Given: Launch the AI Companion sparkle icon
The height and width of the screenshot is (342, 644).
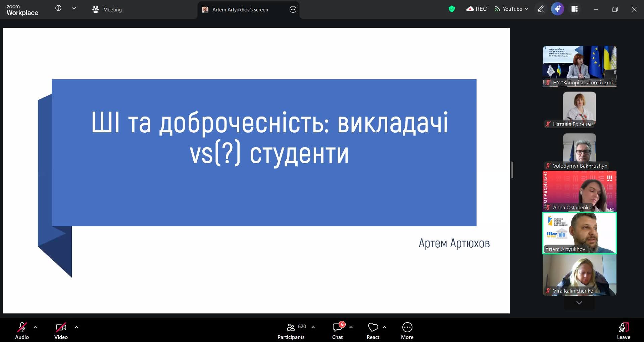Looking at the screenshot, I should pos(557,9).
